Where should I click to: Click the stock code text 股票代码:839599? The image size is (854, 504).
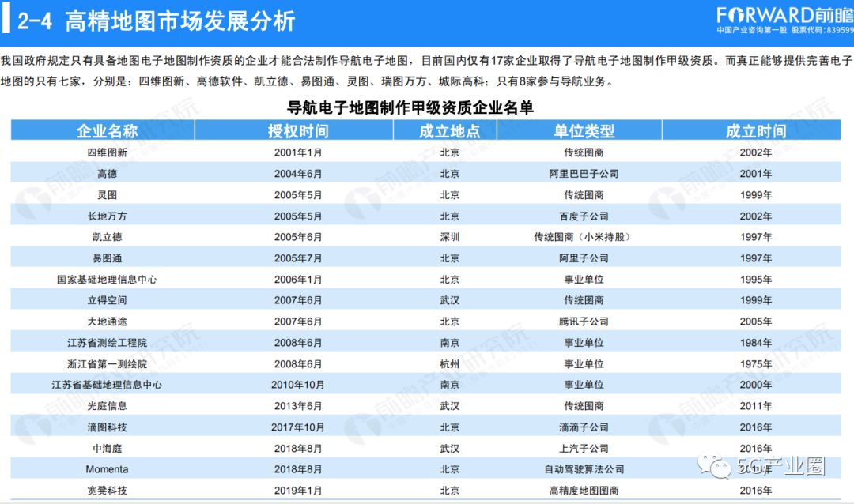tap(822, 31)
